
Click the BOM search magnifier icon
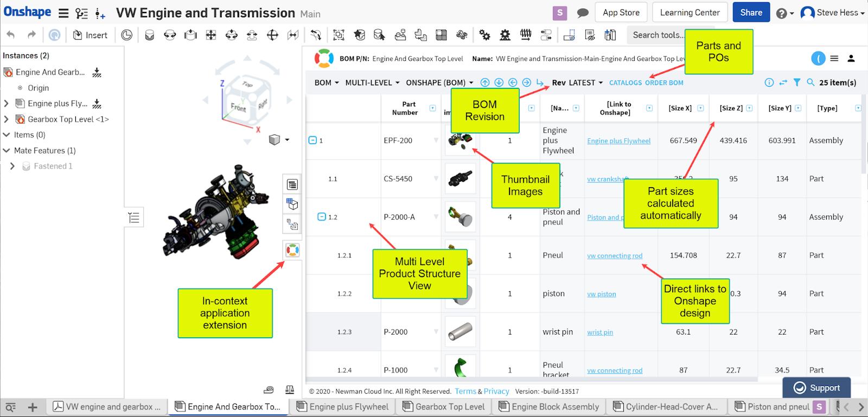point(810,82)
